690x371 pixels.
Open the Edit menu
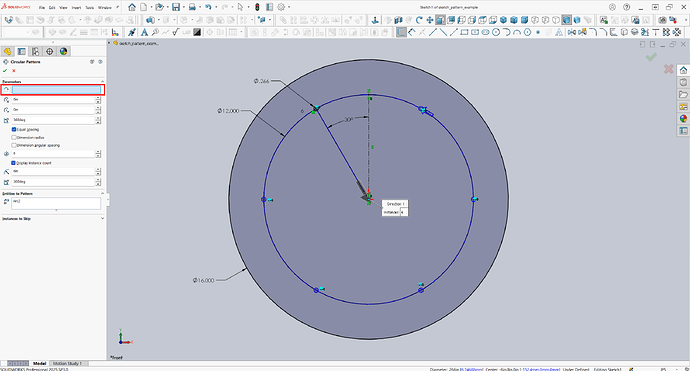[x=52, y=7]
